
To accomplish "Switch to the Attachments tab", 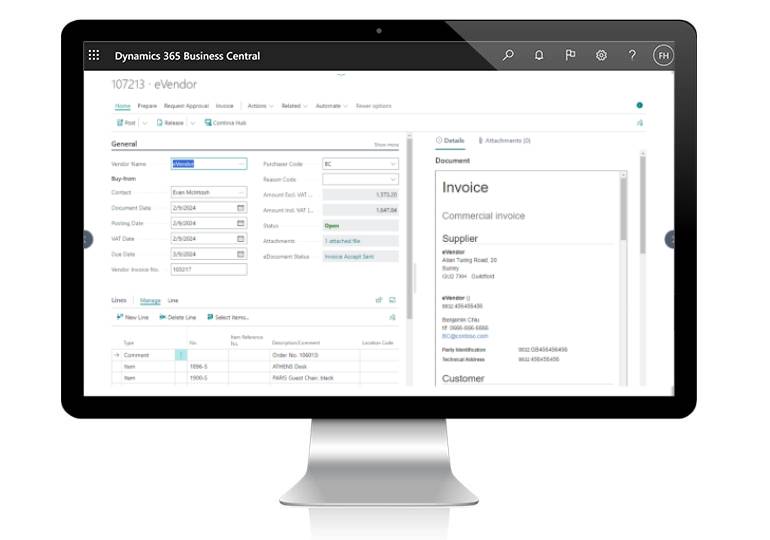I will tap(506, 141).
